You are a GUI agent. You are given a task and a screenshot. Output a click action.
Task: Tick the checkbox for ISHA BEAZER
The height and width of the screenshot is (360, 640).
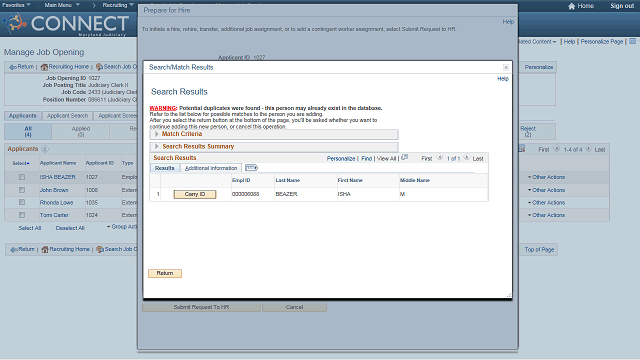point(22,177)
